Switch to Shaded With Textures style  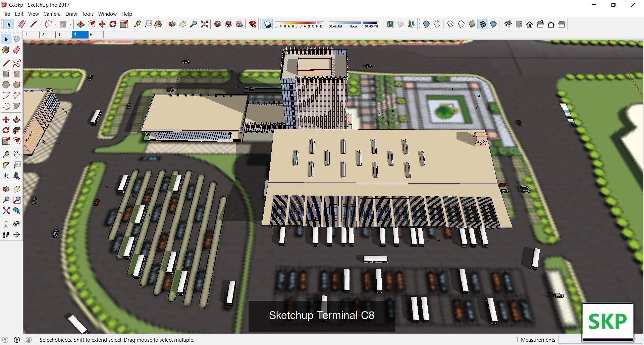tap(483, 24)
